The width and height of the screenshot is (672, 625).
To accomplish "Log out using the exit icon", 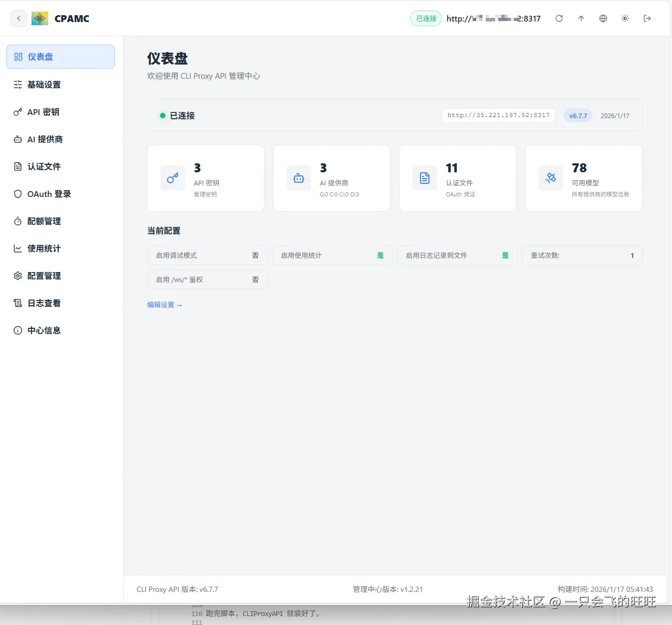I will click(x=647, y=18).
